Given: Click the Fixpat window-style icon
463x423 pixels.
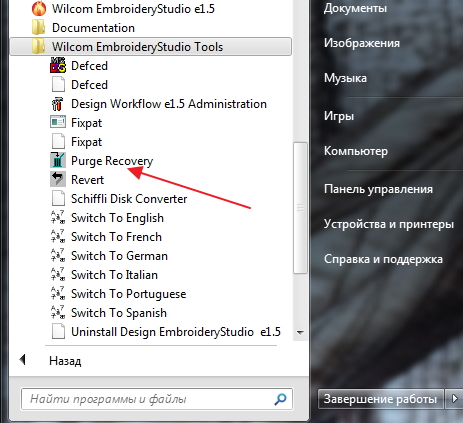Looking at the screenshot, I should point(58,122).
